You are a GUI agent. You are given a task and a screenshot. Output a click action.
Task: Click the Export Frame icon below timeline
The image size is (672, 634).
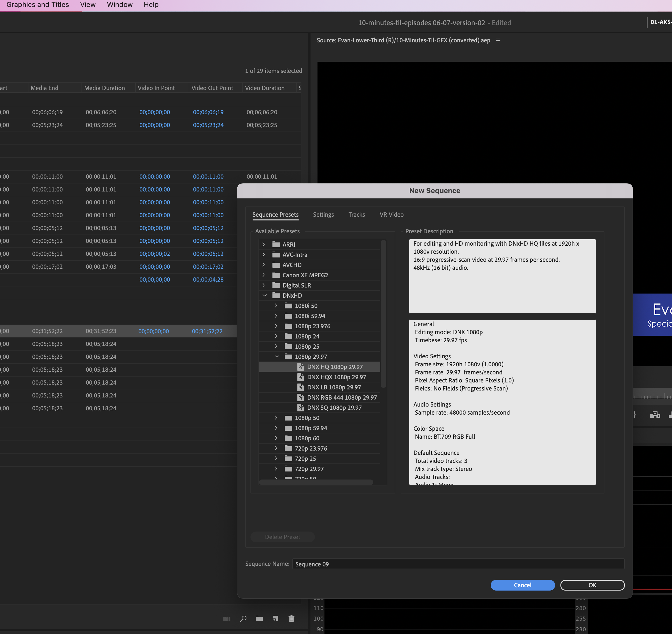click(x=655, y=415)
